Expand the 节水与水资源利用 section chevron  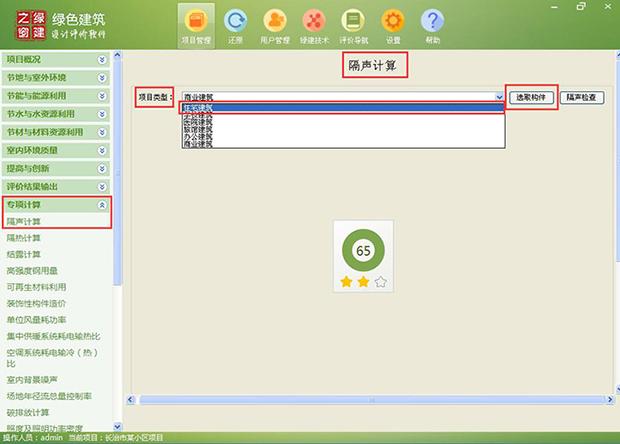(x=102, y=114)
